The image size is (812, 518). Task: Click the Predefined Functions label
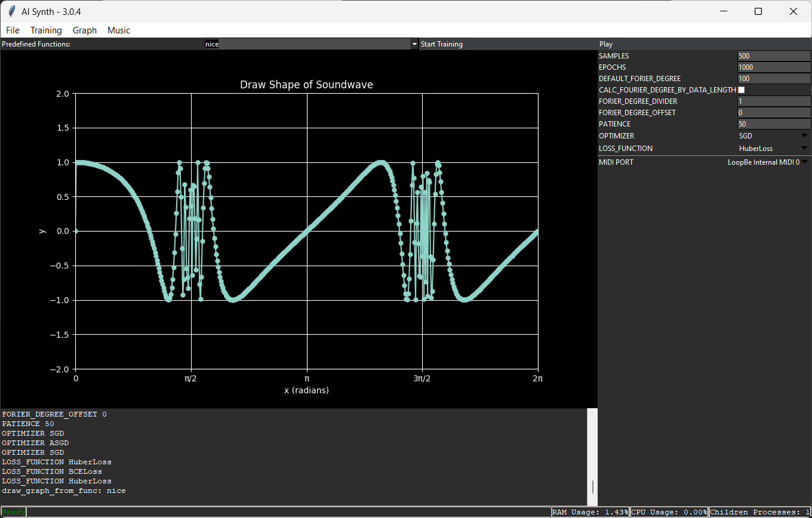[36, 44]
